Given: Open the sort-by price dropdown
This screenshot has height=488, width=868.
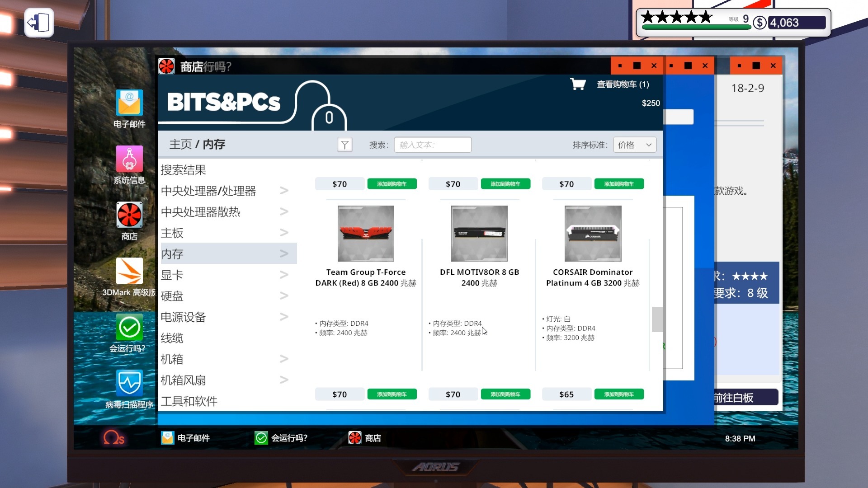Looking at the screenshot, I should [x=634, y=145].
